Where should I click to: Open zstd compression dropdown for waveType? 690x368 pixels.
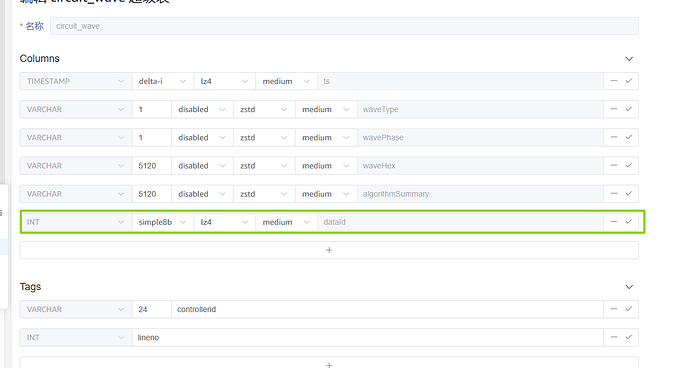264,109
